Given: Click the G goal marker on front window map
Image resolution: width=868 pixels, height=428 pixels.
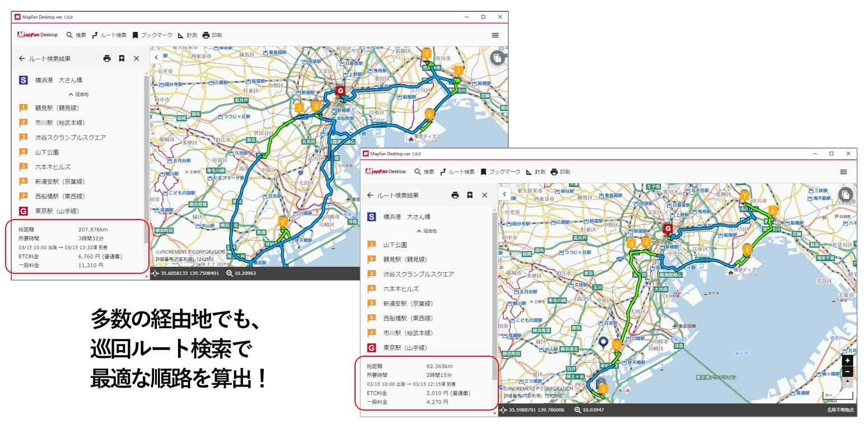Looking at the screenshot, I should (x=668, y=229).
